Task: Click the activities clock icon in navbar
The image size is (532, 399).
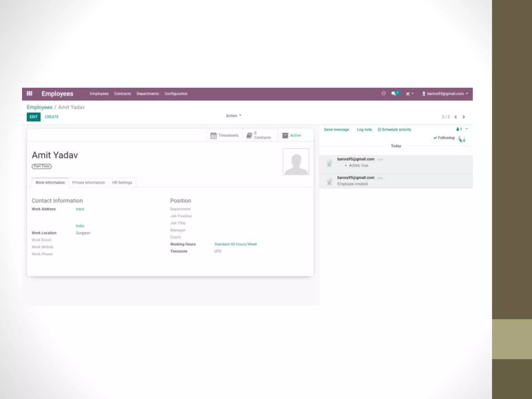Action: coord(383,94)
